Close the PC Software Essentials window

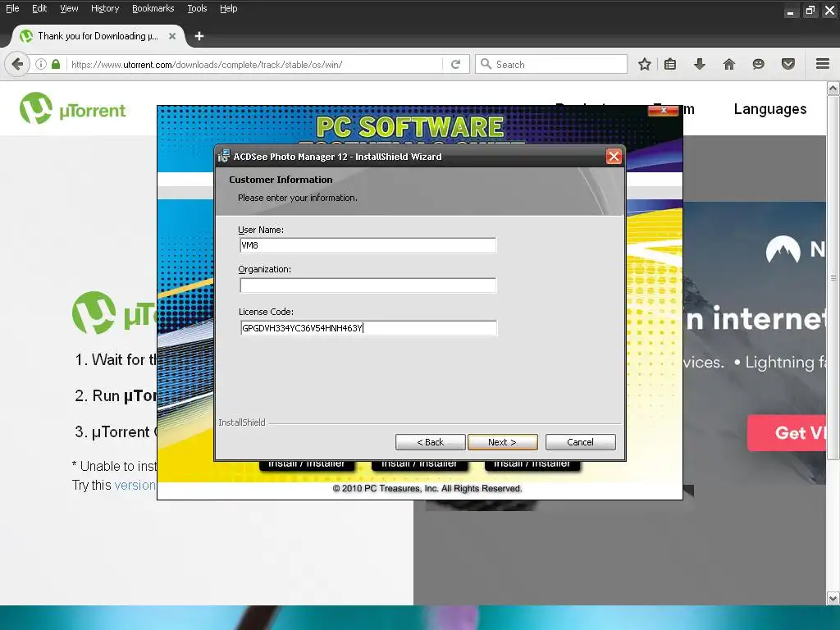click(x=663, y=111)
